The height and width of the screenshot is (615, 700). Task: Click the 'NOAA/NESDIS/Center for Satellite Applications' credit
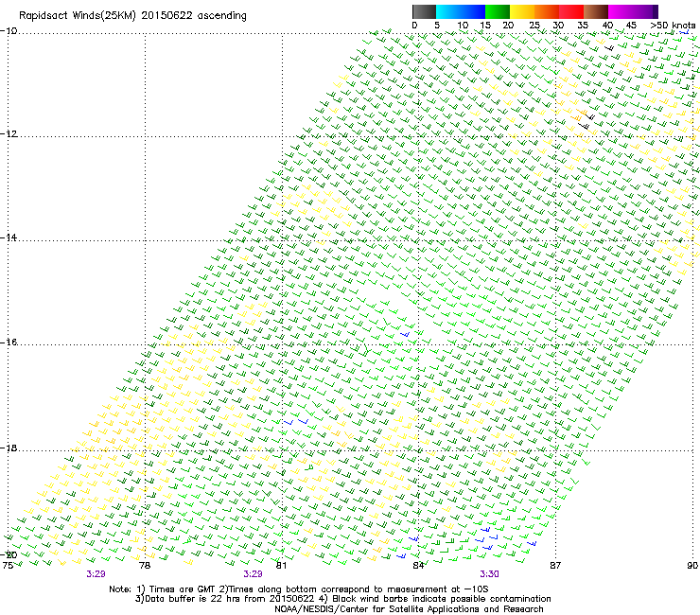click(x=409, y=609)
